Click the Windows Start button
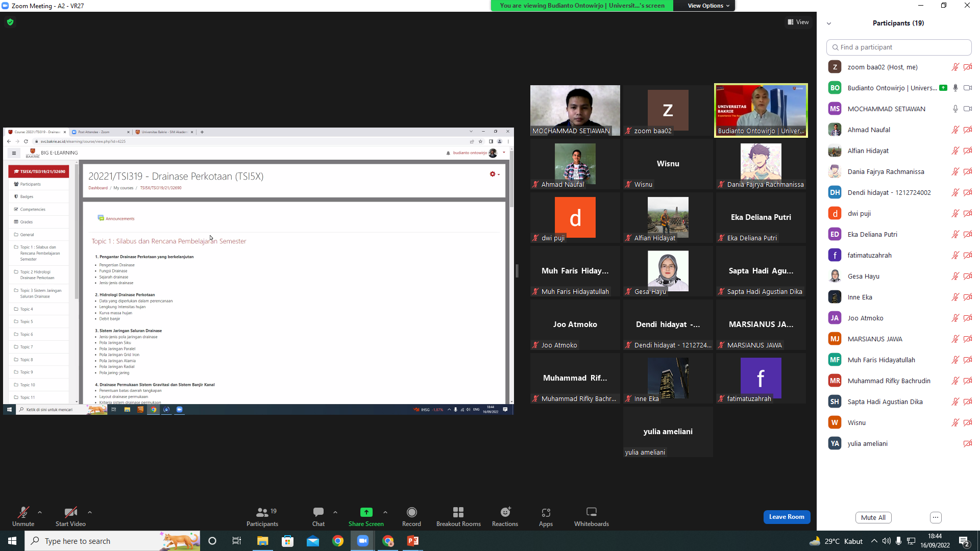The image size is (980, 551). [x=12, y=541]
